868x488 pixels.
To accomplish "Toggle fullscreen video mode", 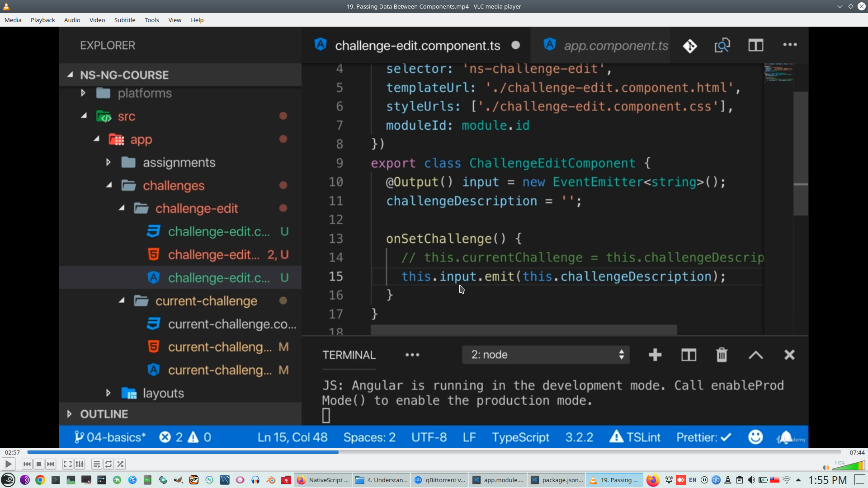I will pyautogui.click(x=67, y=464).
